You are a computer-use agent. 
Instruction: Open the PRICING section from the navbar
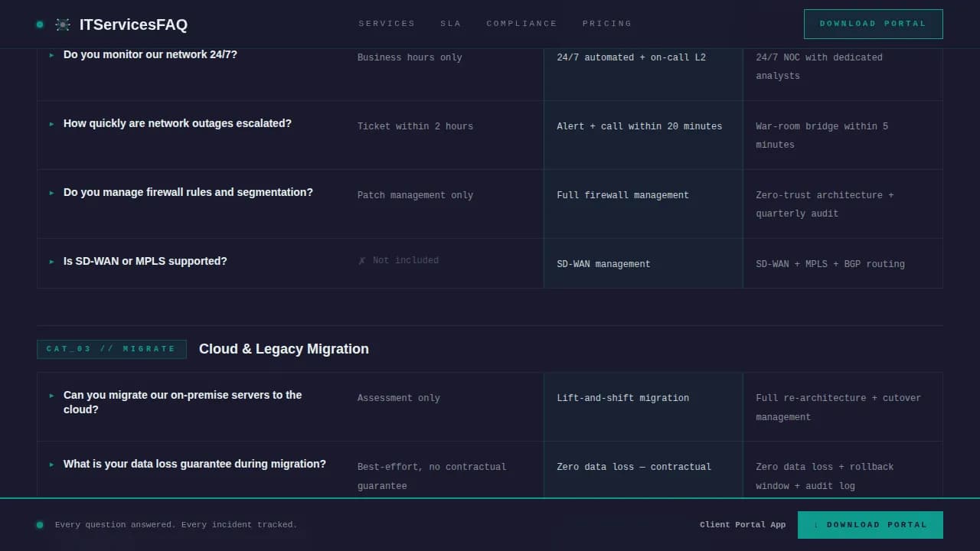606,24
